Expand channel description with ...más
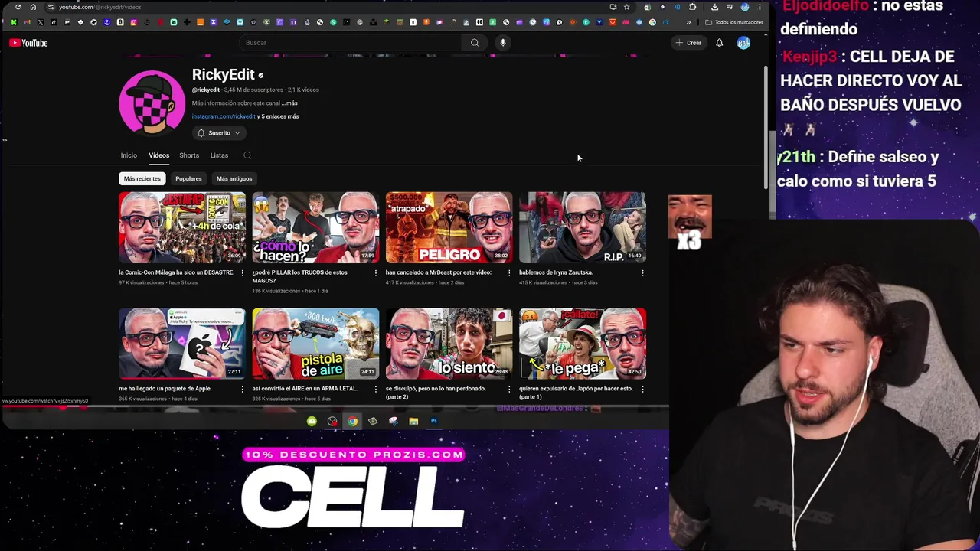The width and height of the screenshot is (980, 551). [x=289, y=103]
